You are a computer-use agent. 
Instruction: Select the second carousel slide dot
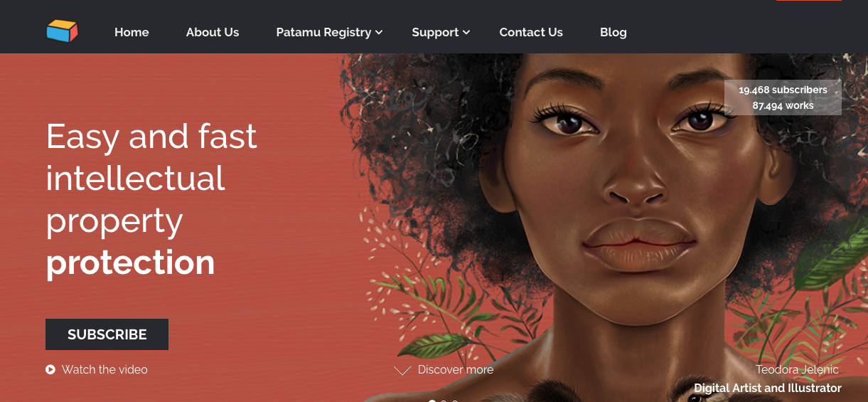444,401
